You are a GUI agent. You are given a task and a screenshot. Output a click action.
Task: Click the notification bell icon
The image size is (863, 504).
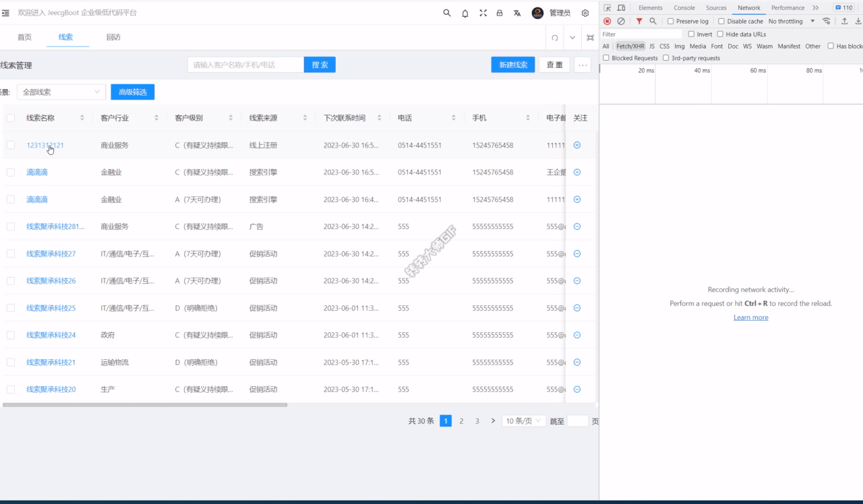[x=465, y=12]
